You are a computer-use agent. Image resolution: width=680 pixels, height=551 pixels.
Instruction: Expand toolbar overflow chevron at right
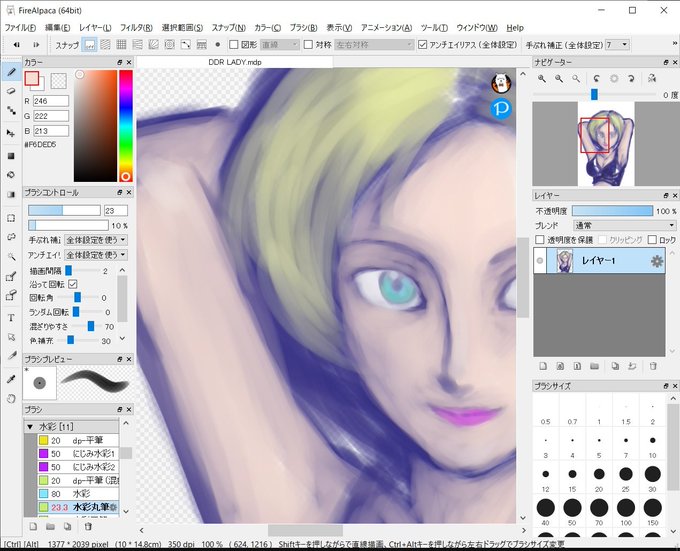[675, 44]
